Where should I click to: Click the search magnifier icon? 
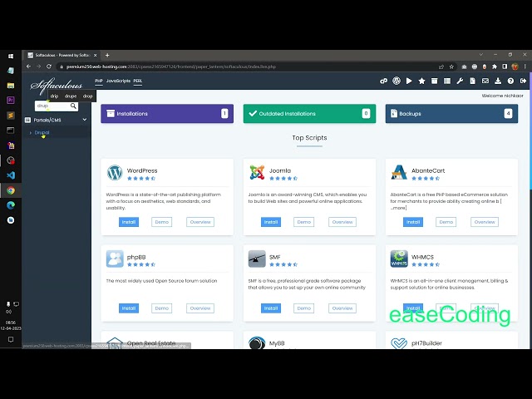click(73, 106)
